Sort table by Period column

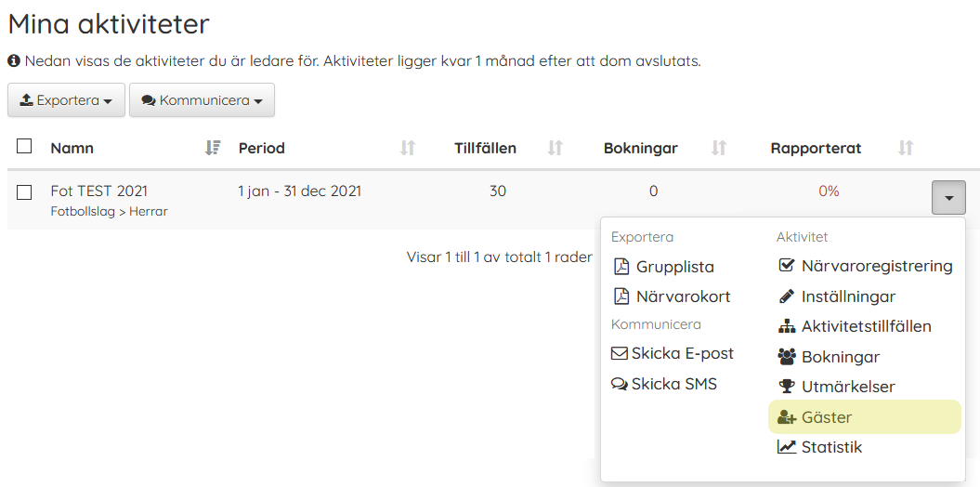pyautogui.click(x=407, y=148)
